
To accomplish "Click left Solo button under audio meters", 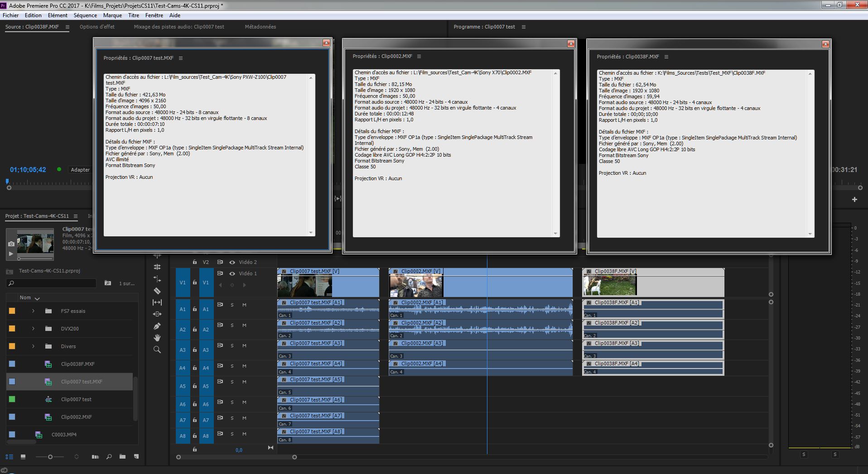I will [804, 455].
